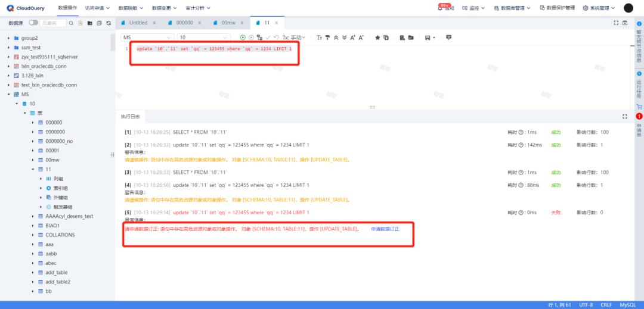Refresh the data source tree

tap(109, 23)
